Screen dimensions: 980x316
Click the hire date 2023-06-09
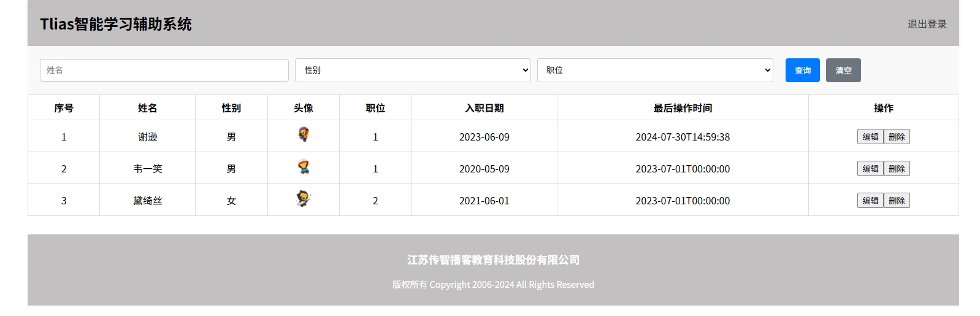tap(484, 137)
